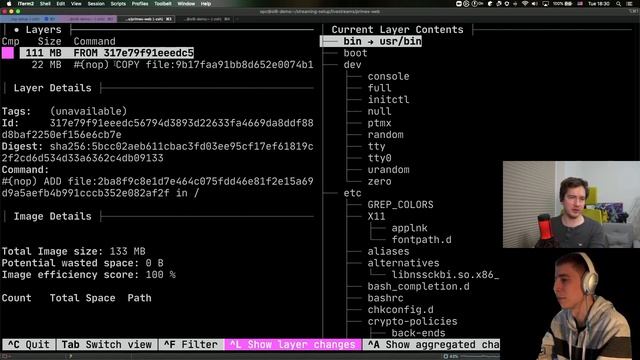Click the battery 100% indicator
The height and width of the screenshot is (360, 640).
562,4
